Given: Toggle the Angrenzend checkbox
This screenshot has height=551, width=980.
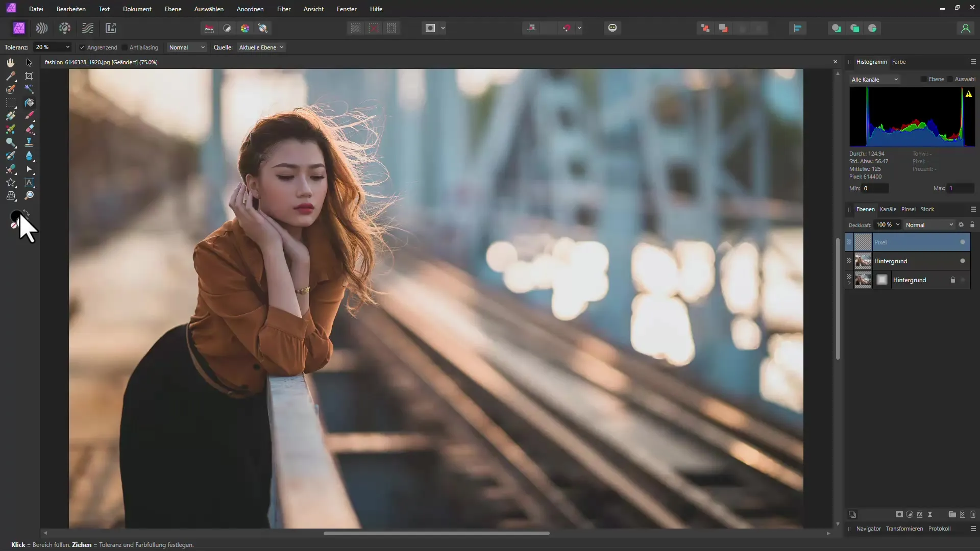Looking at the screenshot, I should click(x=82, y=47).
